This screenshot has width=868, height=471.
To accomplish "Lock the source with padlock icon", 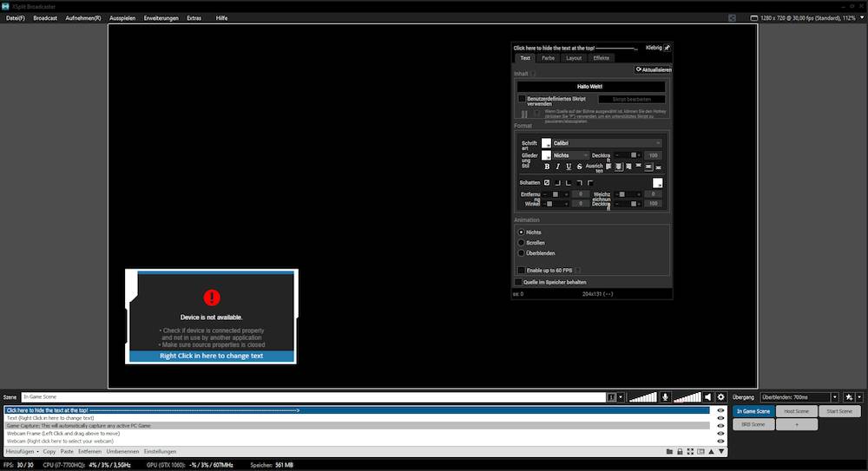I will [x=680, y=452].
